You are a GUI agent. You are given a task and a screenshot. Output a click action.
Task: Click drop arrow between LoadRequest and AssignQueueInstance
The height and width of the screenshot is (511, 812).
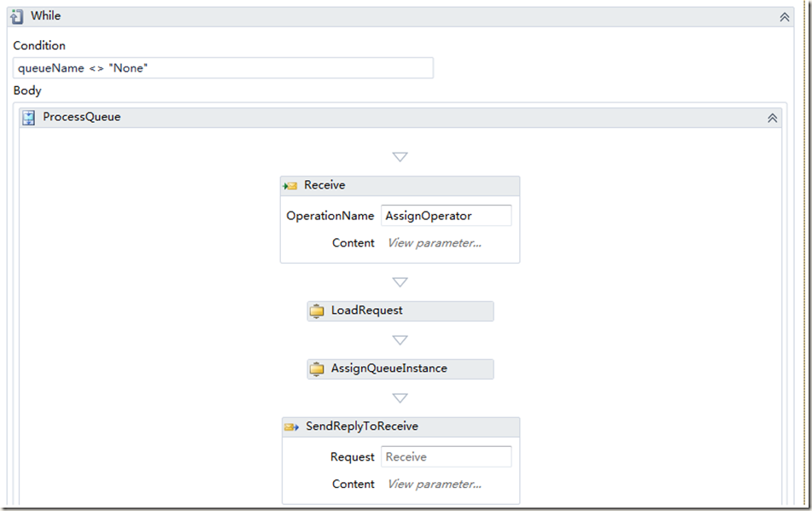pyautogui.click(x=400, y=340)
